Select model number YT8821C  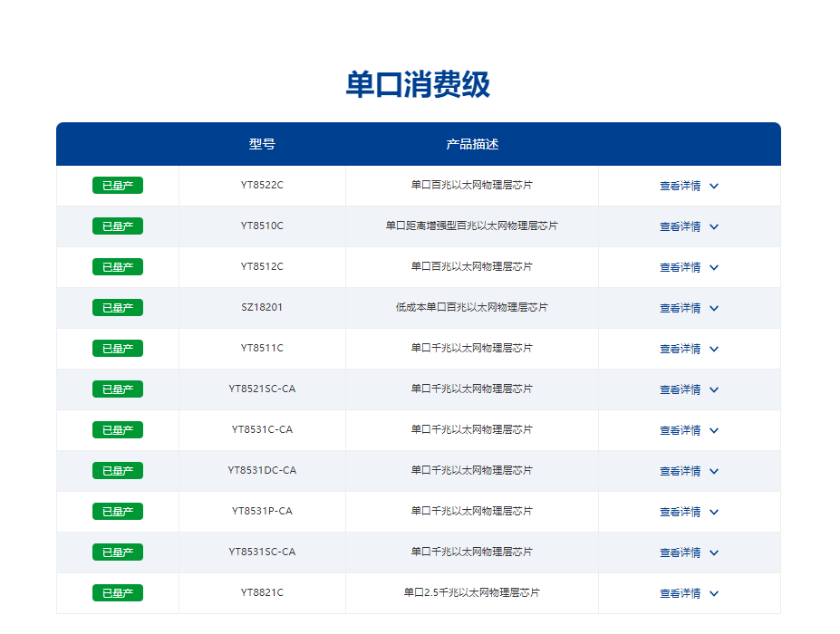click(262, 591)
